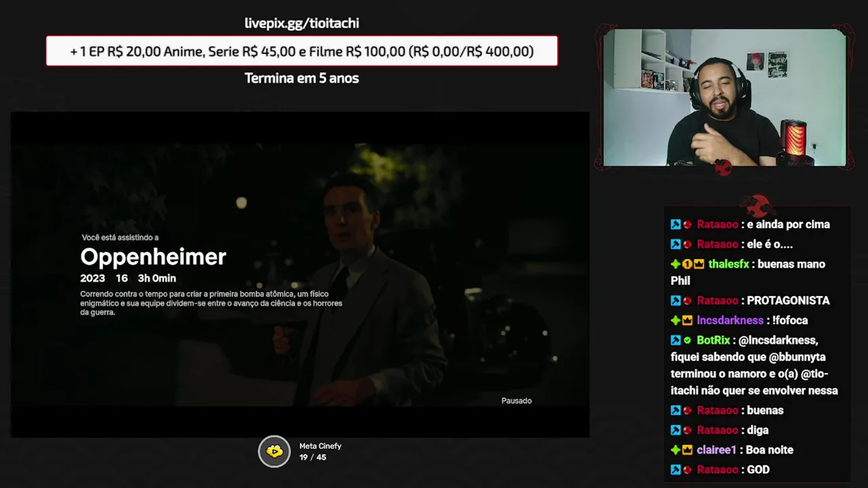Click the thalesfx username in chat
868x488 pixels.
pyautogui.click(x=728, y=264)
